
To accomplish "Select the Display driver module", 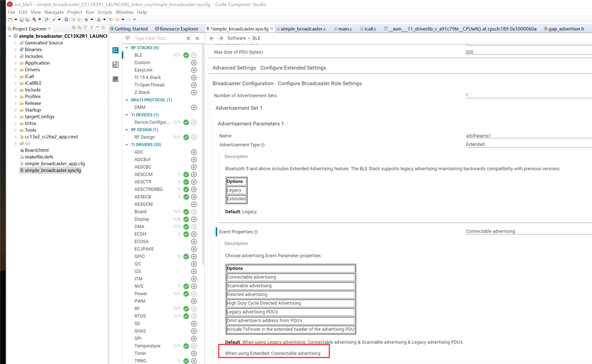I will pos(142,219).
